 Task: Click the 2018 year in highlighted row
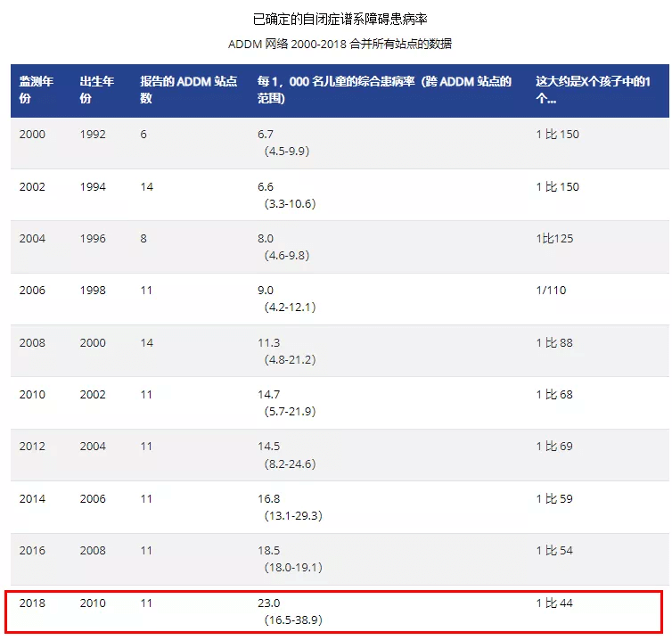[x=32, y=603]
